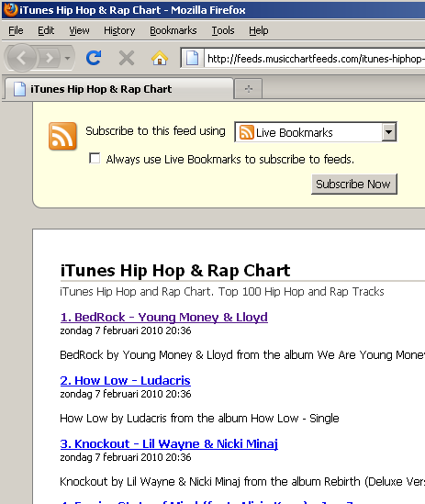Open the BedRock - Young Money & Lloyd link
Image resolution: width=425 pixels, height=504 pixels.
(x=164, y=318)
